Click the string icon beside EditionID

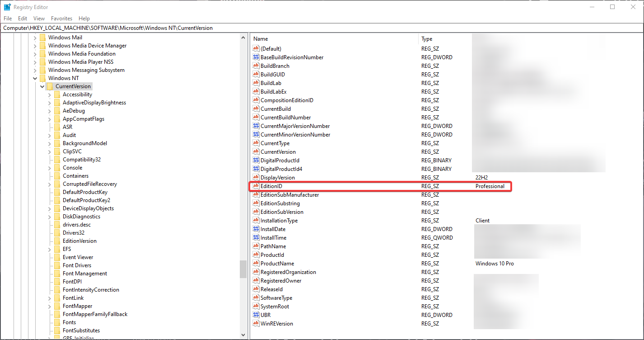click(x=256, y=186)
